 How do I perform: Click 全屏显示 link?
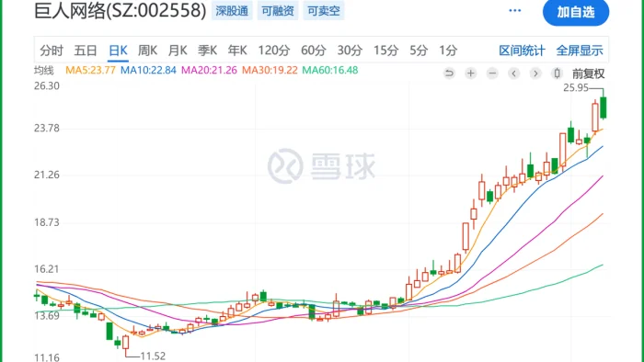(580, 51)
